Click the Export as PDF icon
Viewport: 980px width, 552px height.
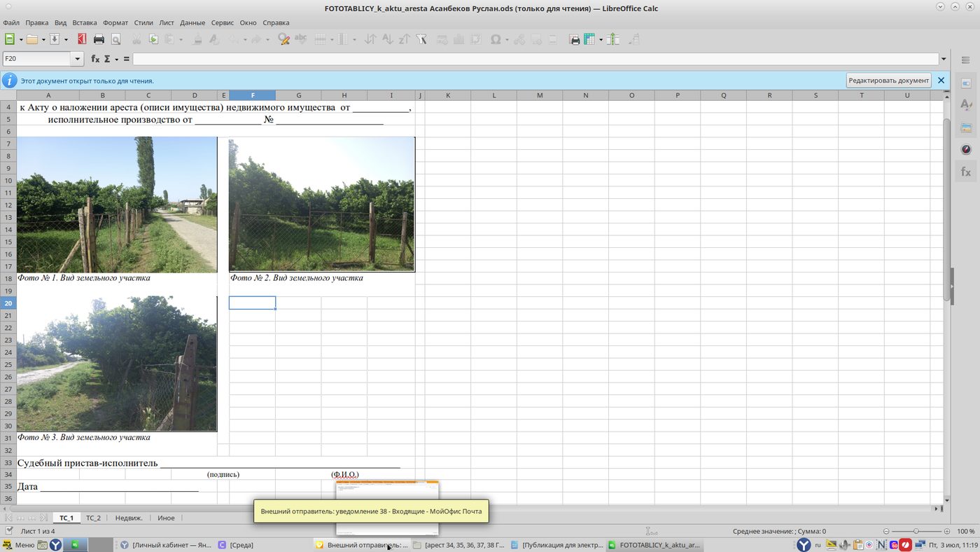(x=82, y=39)
